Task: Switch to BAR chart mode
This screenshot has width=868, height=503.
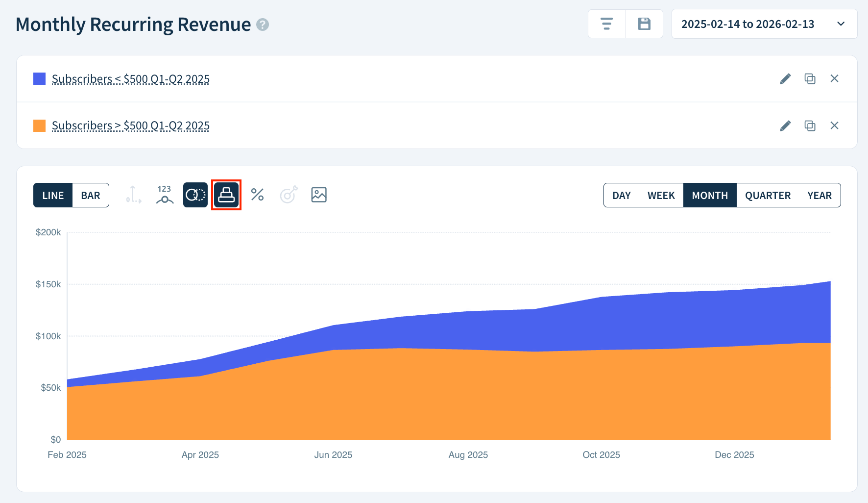Action: click(90, 195)
